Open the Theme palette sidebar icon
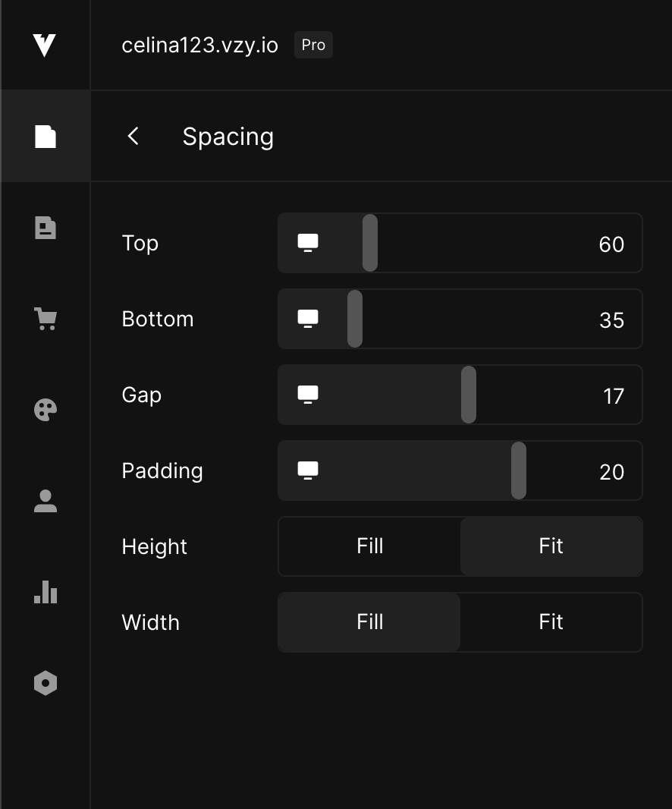 [46, 410]
